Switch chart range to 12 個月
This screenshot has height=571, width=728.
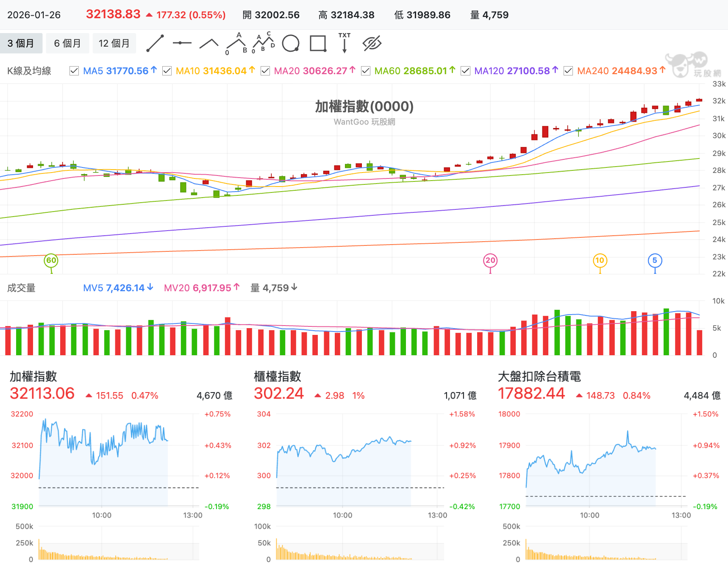click(114, 43)
